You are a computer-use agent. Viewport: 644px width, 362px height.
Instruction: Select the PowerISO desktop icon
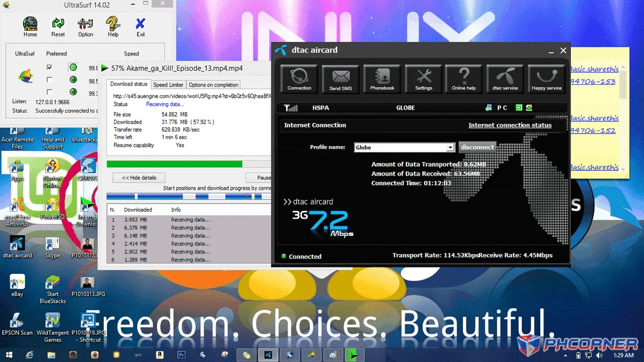pyautogui.click(x=52, y=208)
